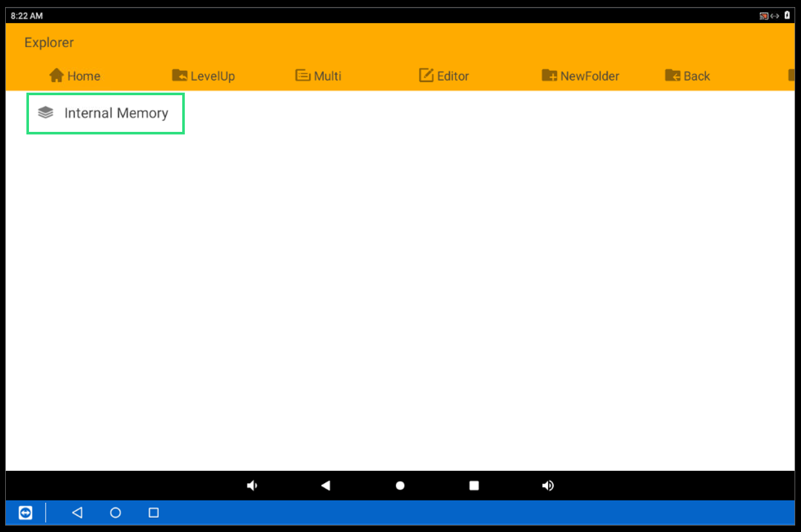
Task: Click the TeamViewer icon in blue bar
Action: point(26,513)
